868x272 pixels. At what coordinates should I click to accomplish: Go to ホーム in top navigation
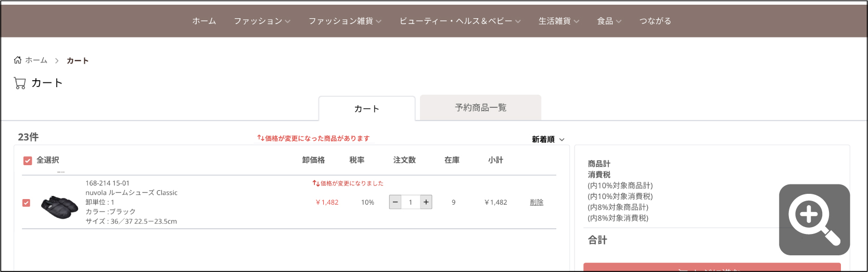[204, 21]
